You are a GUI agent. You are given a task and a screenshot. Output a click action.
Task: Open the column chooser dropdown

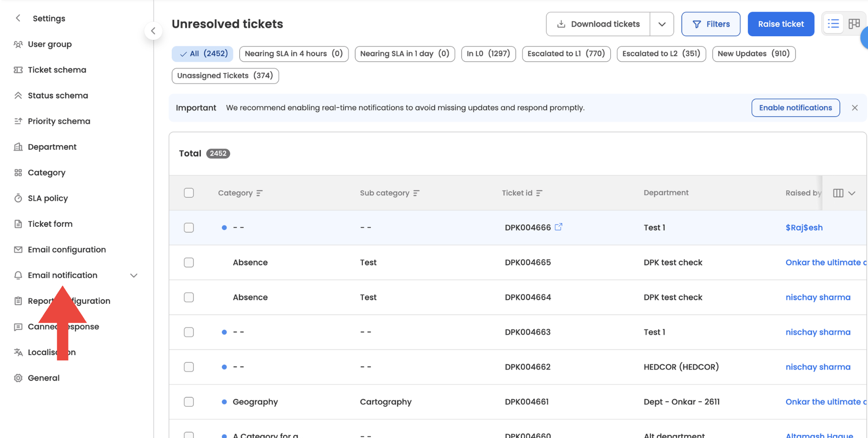(844, 193)
